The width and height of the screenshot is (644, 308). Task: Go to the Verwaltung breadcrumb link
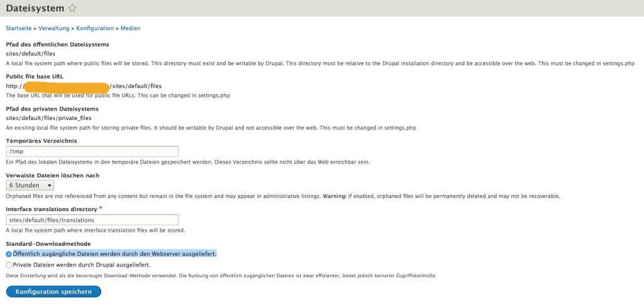pos(55,28)
